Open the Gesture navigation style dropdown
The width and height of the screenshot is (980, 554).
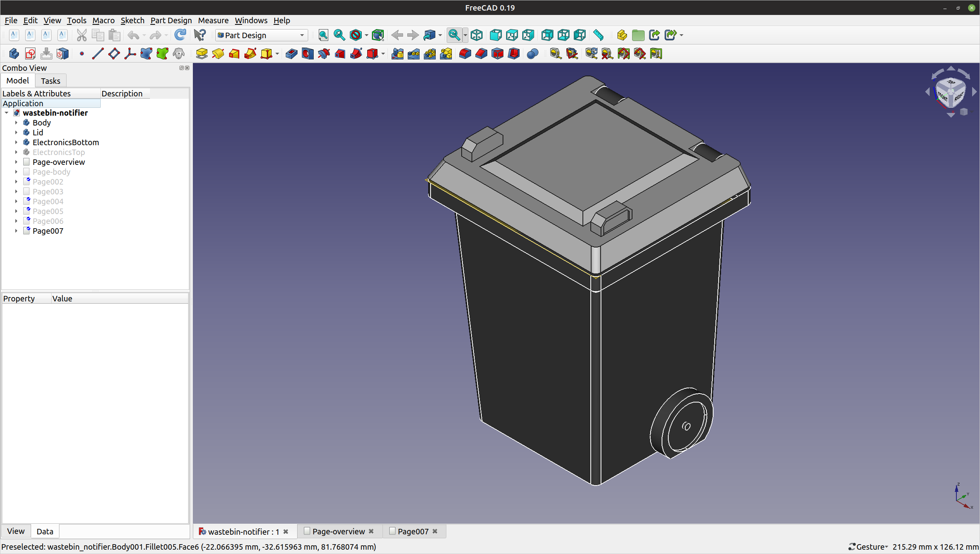[869, 547]
